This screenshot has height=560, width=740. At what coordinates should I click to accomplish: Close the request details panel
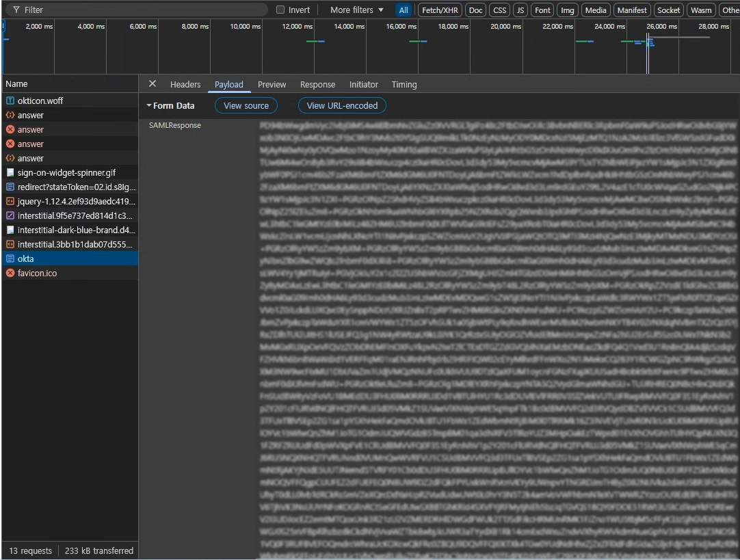pyautogui.click(x=152, y=83)
